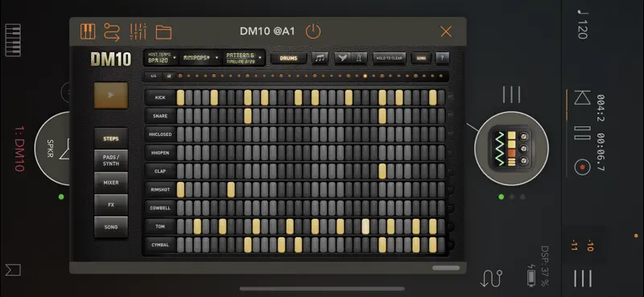Toggle the DM10 plugin power button
This screenshot has height=297, width=644.
313,31
